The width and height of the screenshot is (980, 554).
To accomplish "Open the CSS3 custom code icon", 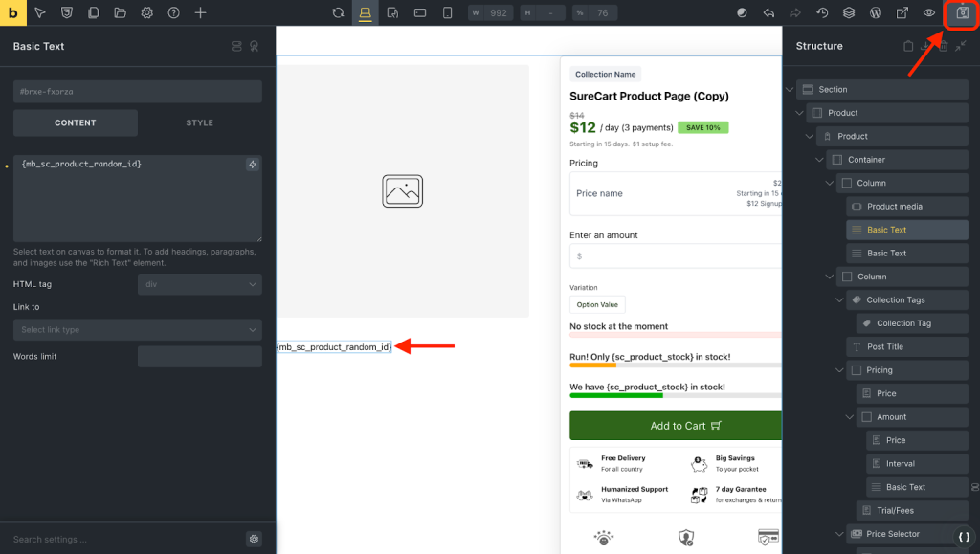I will click(x=66, y=13).
